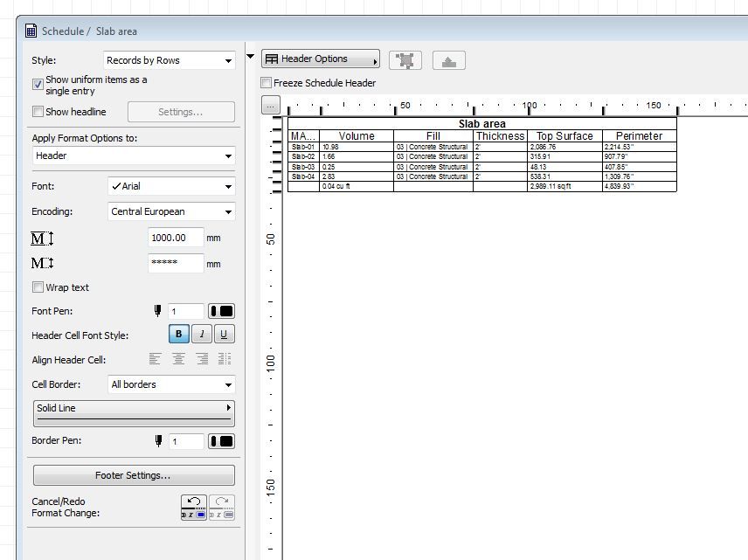
Task: Enable Freeze Schedule Header checkbox
Action: coord(267,82)
